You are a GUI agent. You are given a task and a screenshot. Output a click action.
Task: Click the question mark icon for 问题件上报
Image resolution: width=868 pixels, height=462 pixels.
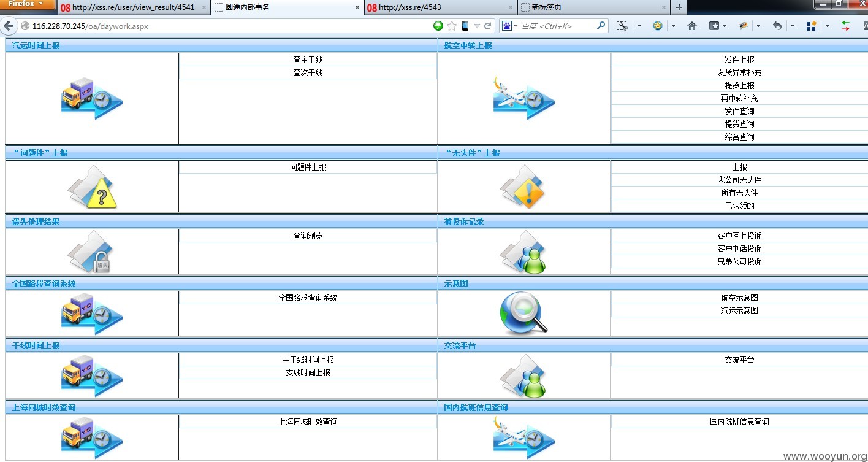(x=92, y=187)
